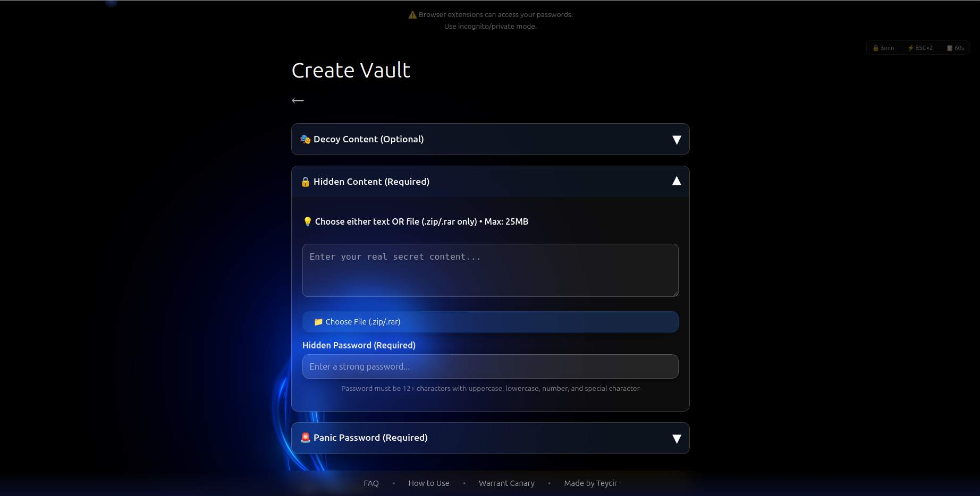This screenshot has height=496, width=980.
Task: Click the password requirements hint text
Action: pyautogui.click(x=491, y=389)
